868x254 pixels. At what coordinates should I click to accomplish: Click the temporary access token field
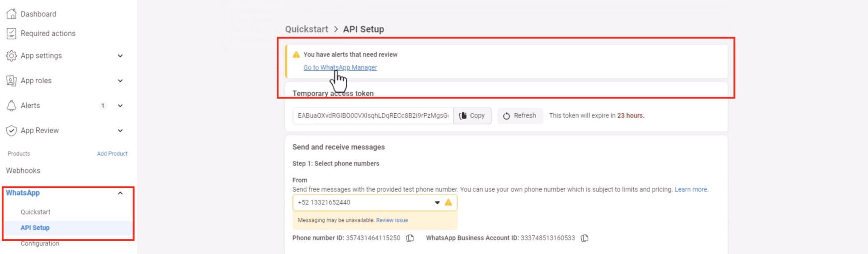pyautogui.click(x=373, y=116)
